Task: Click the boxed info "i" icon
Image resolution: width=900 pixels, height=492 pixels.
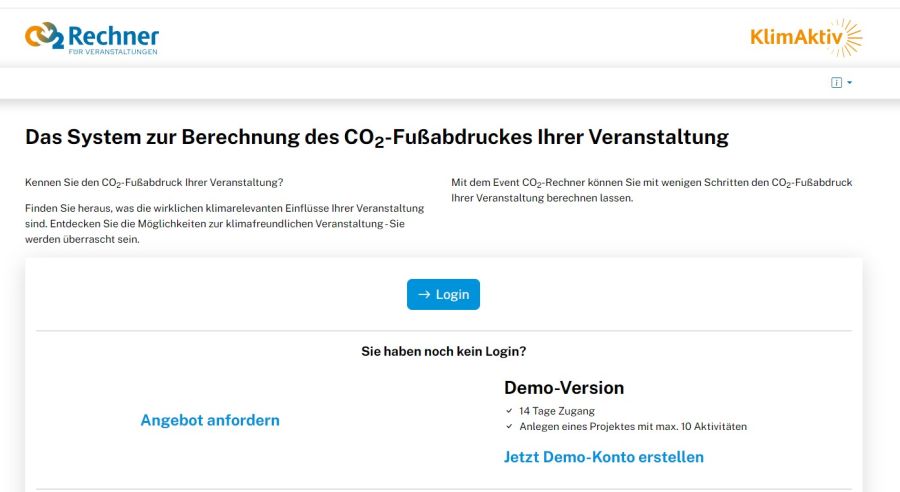Action: (836, 83)
